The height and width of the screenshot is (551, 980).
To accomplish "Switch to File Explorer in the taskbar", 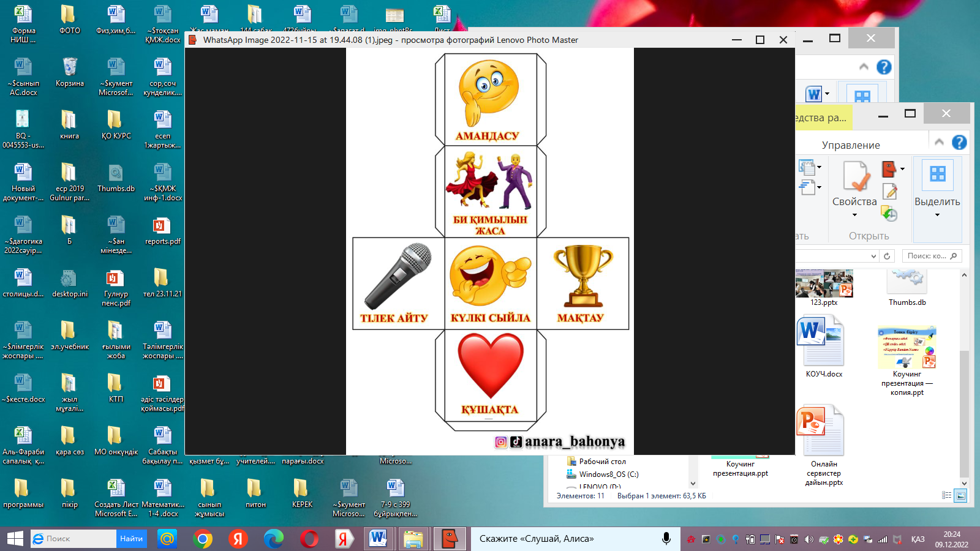I will pos(413,539).
